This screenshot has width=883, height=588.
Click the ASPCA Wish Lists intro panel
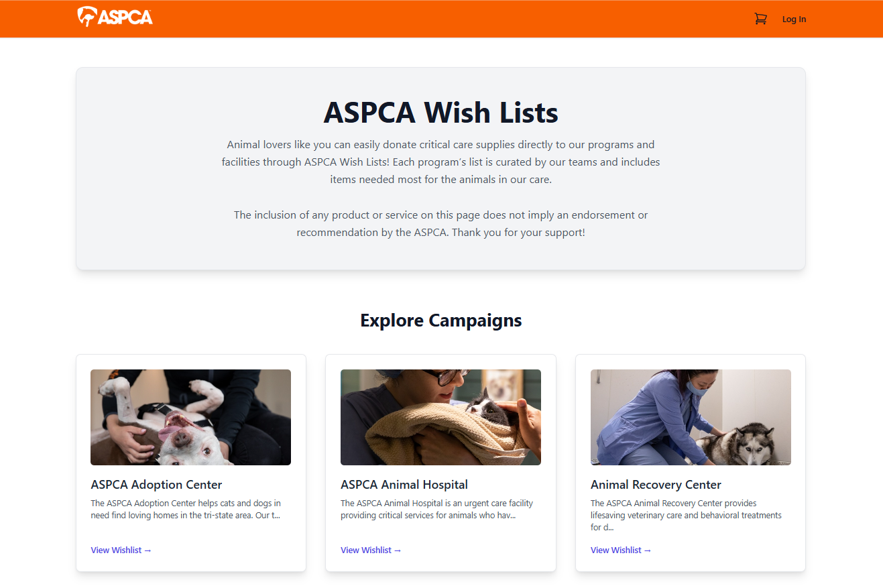coord(440,168)
